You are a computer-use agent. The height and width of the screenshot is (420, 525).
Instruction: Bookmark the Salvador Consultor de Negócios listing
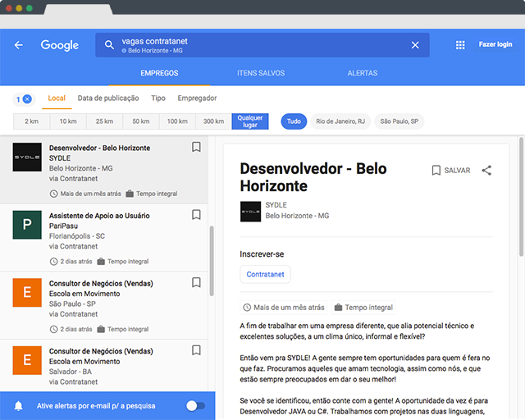point(196,349)
